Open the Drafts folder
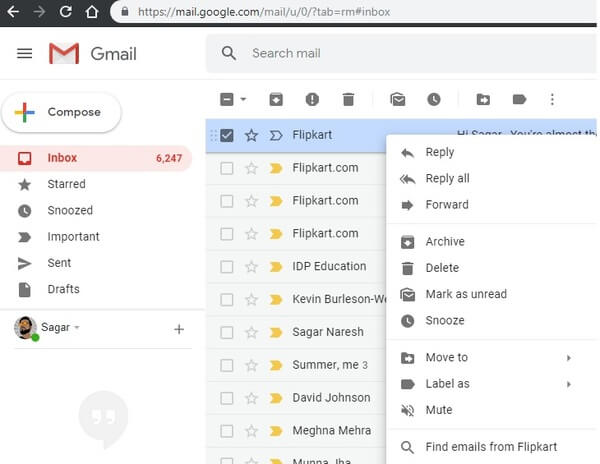Image resolution: width=600 pixels, height=464 pixels. pos(96,290)
